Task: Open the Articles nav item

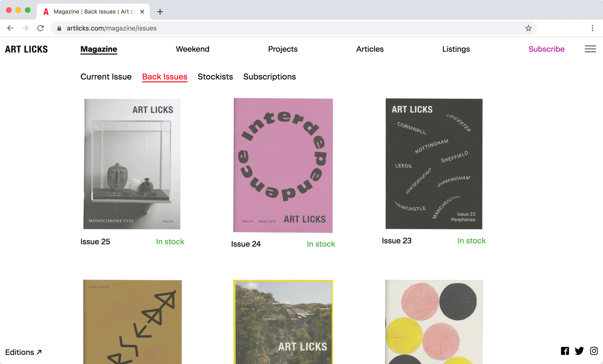Action: pos(370,49)
